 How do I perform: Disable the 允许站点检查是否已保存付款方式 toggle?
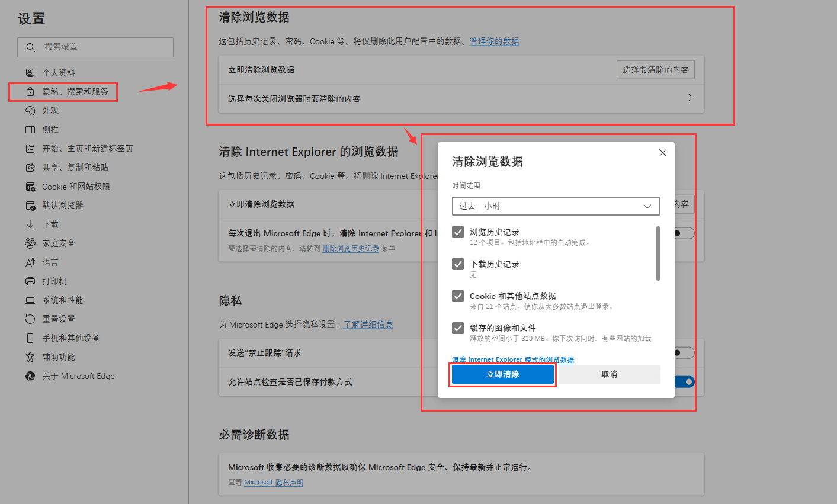[686, 381]
